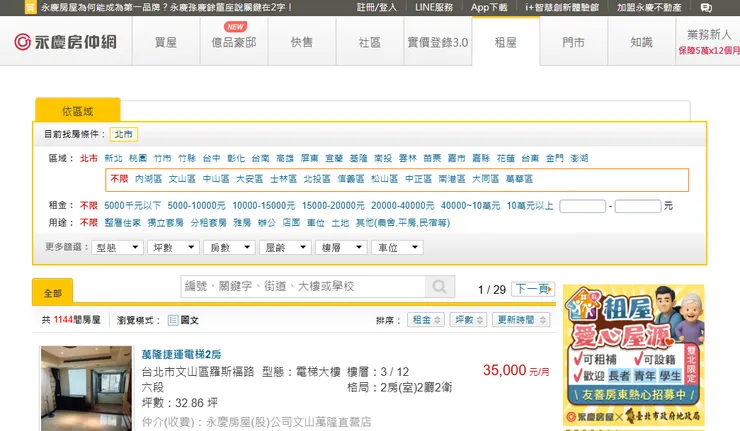Select 桃園 region
740x431 pixels.
(x=138, y=158)
